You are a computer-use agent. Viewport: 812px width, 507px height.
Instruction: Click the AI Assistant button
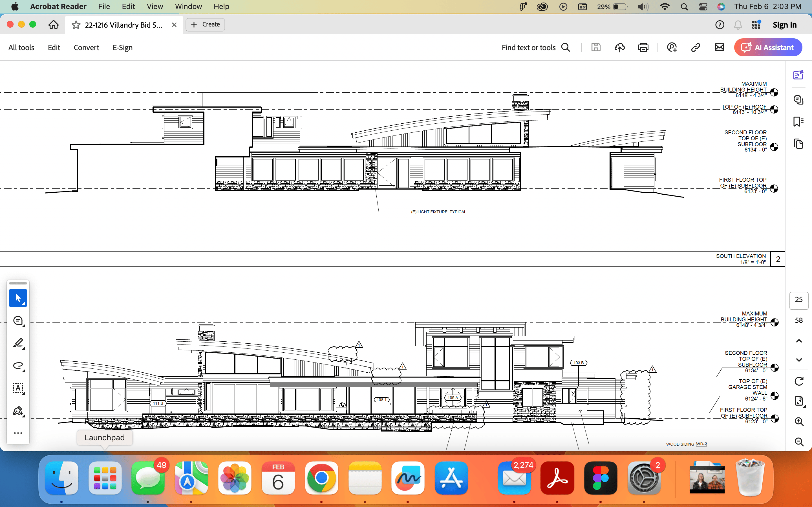pos(768,48)
